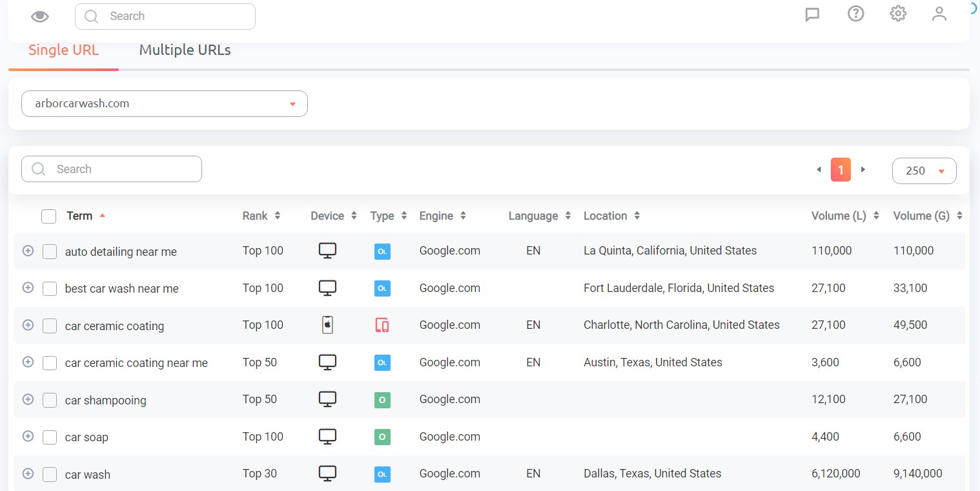Open the user profile icon
Image resolution: width=980 pixels, height=491 pixels.
point(939,14)
